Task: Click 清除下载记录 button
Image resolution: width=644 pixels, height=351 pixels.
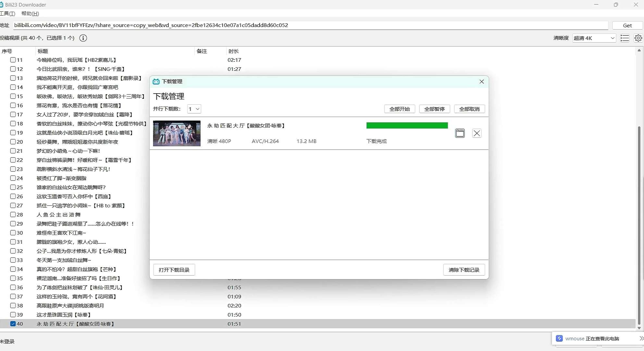Action: (x=464, y=270)
